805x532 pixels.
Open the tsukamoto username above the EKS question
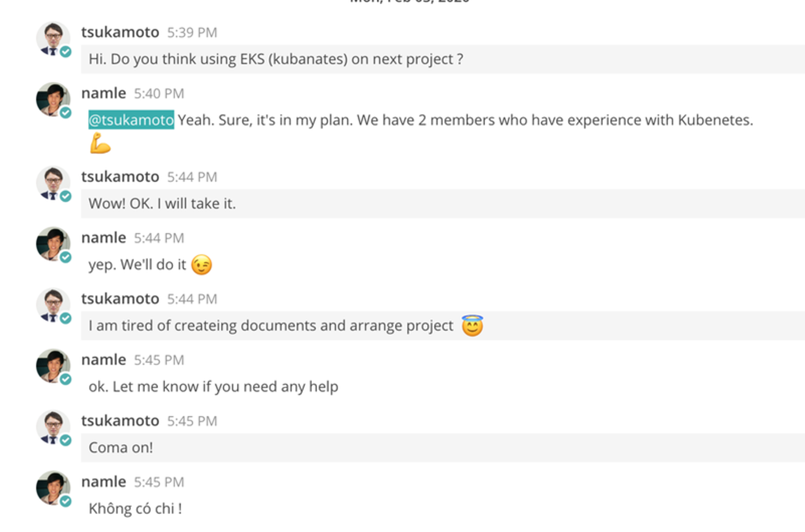click(x=120, y=32)
